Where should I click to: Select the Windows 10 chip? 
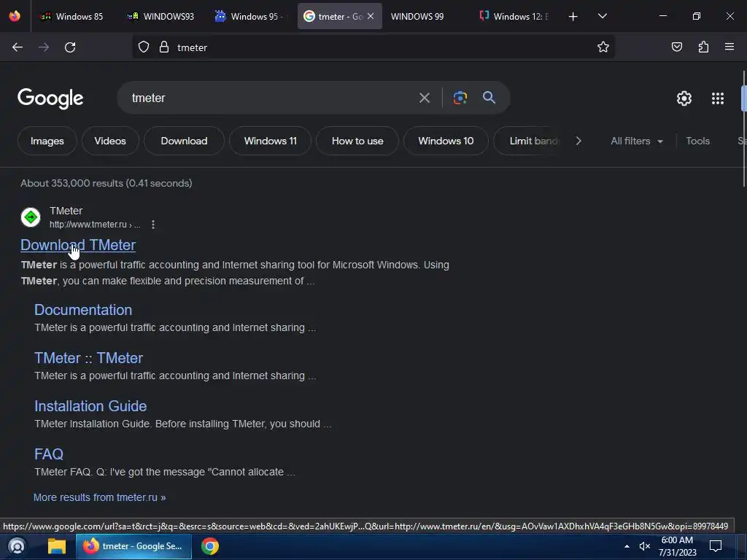446,141
